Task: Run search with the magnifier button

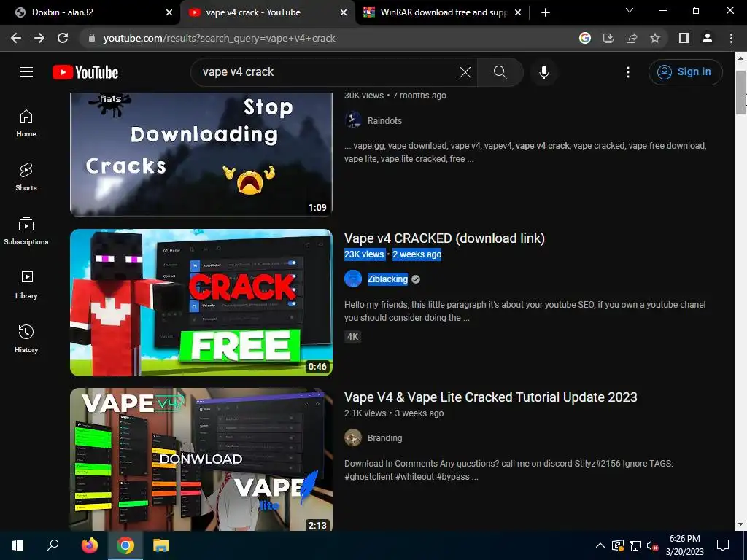Action: 500,72
